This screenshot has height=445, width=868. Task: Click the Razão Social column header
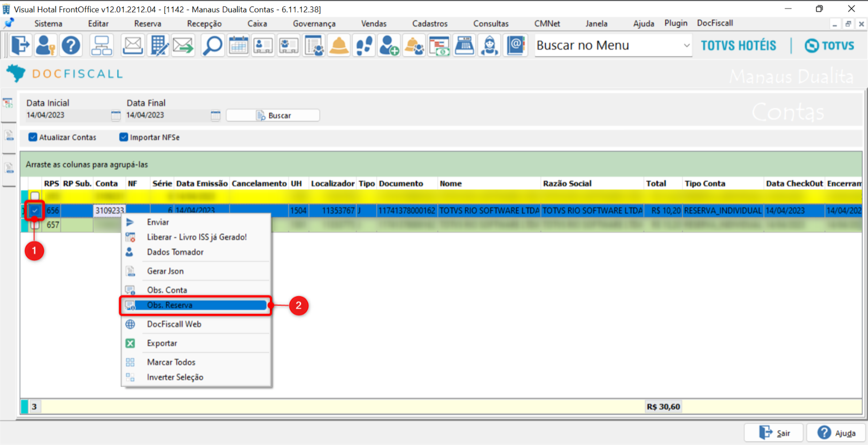pyautogui.click(x=592, y=183)
